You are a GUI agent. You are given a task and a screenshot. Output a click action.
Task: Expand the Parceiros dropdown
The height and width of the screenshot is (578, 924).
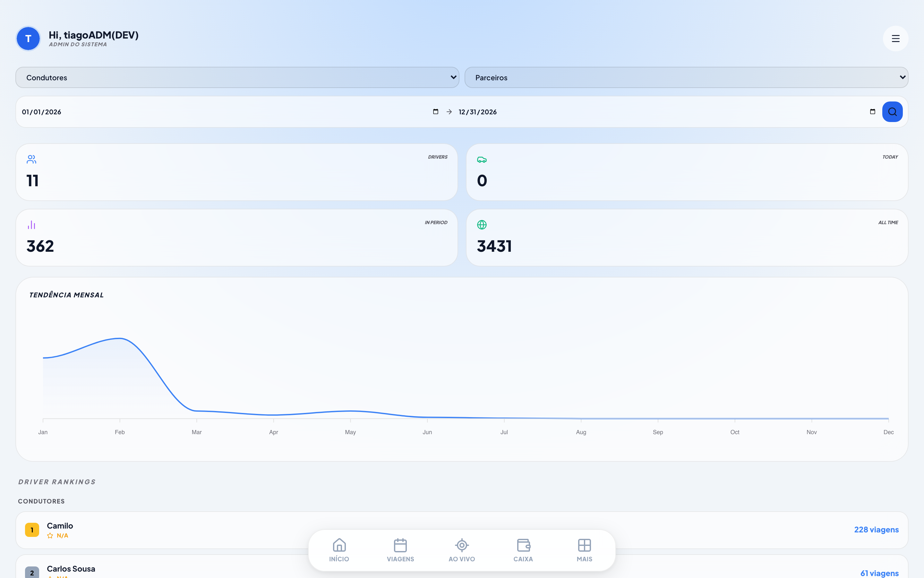click(x=686, y=78)
